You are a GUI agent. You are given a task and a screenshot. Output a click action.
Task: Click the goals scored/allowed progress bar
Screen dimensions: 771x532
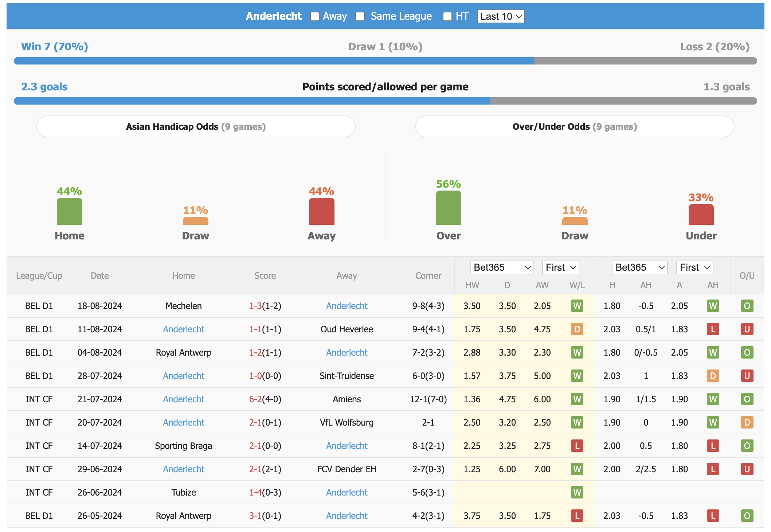click(385, 101)
